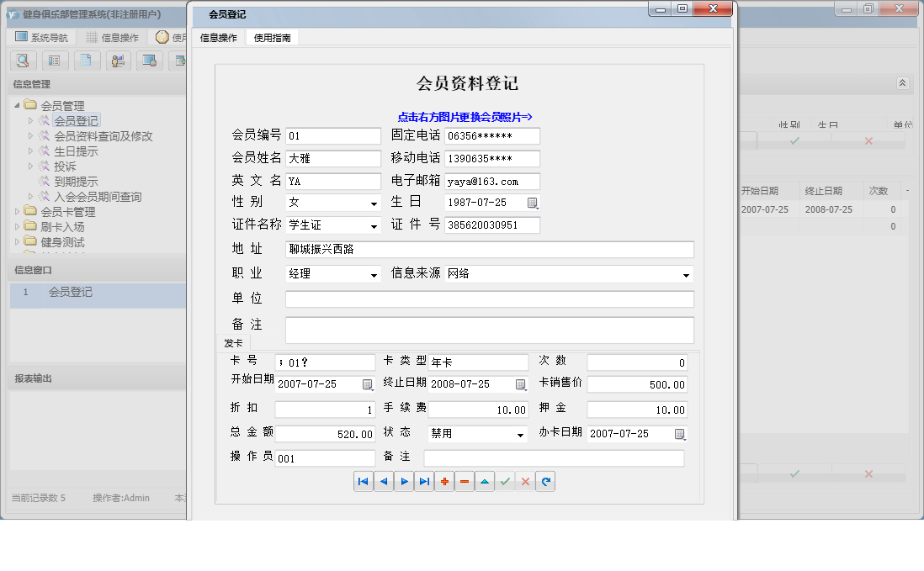
Task: Open the 证件名称 certificate type dropdown
Action: [375, 225]
